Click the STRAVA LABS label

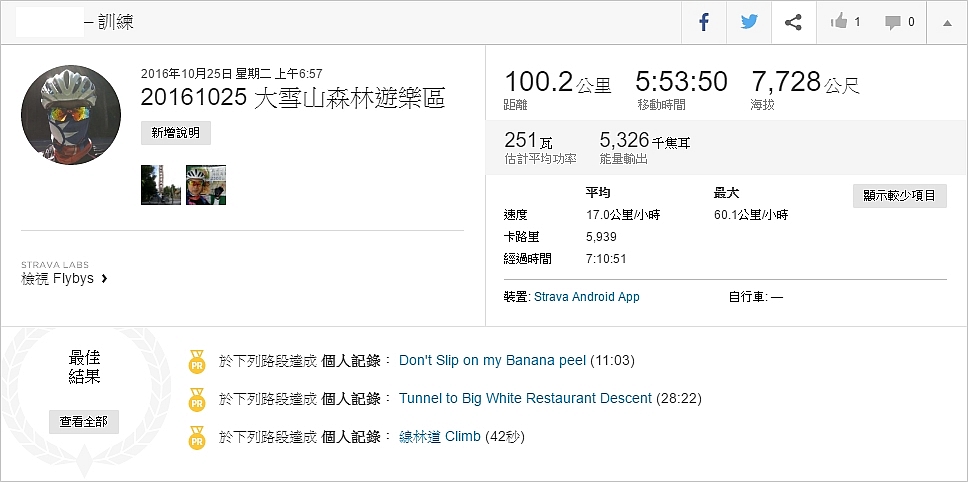pos(55,265)
